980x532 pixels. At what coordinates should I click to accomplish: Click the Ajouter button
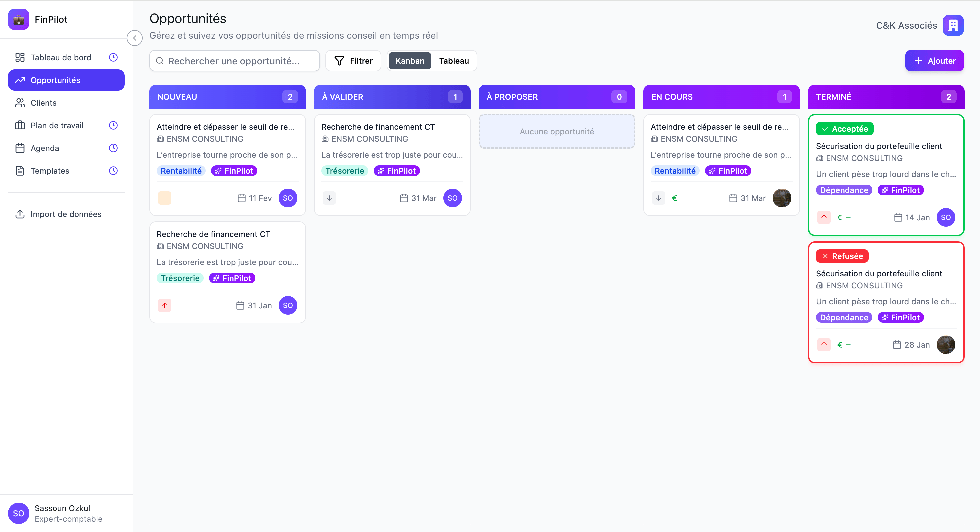tap(934, 61)
